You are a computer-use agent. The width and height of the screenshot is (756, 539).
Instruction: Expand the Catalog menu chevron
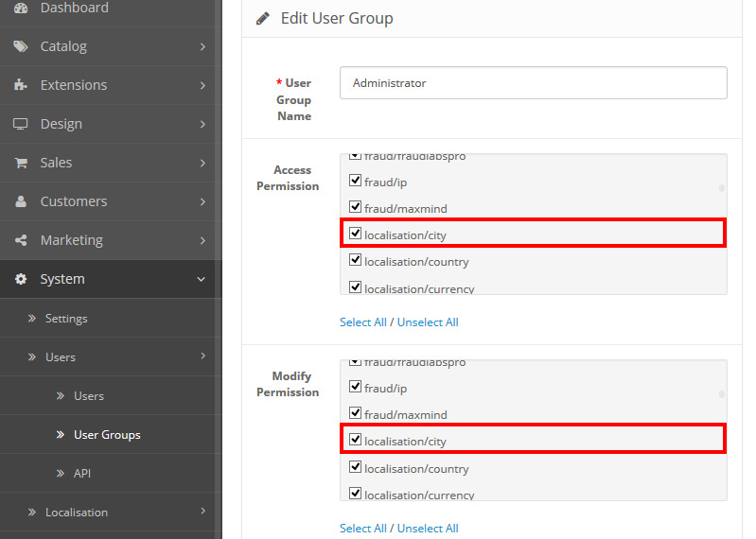point(202,46)
